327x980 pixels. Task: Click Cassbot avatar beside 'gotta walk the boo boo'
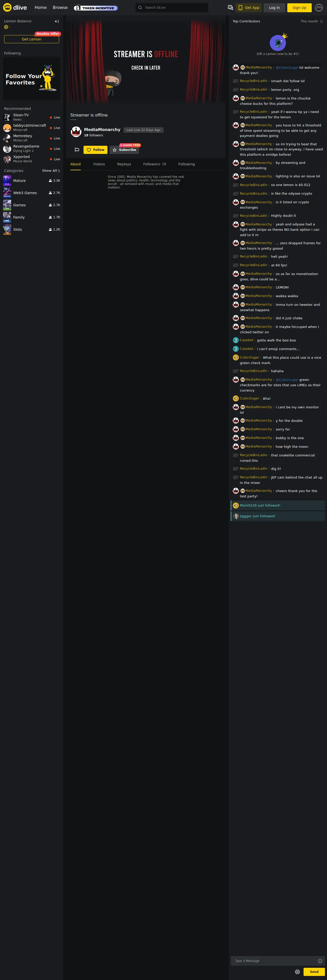click(x=236, y=340)
